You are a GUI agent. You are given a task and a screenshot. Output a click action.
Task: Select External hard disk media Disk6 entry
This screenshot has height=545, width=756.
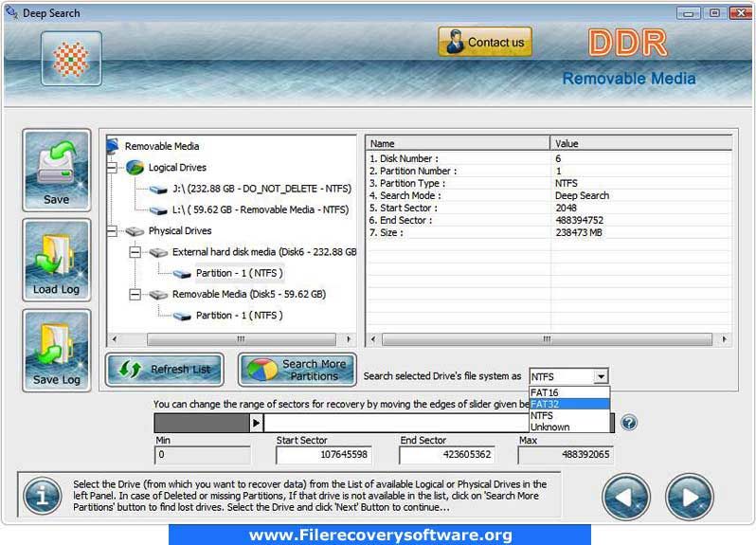click(264, 252)
